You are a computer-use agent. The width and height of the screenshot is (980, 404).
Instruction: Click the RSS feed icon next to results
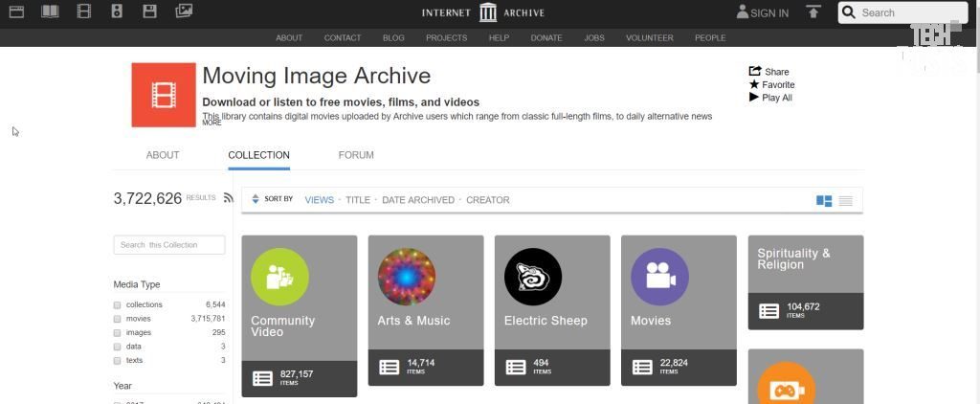pyautogui.click(x=228, y=197)
